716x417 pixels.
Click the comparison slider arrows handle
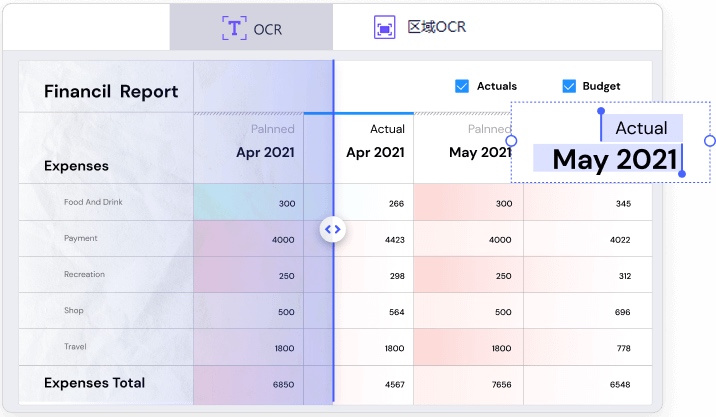[x=333, y=230]
